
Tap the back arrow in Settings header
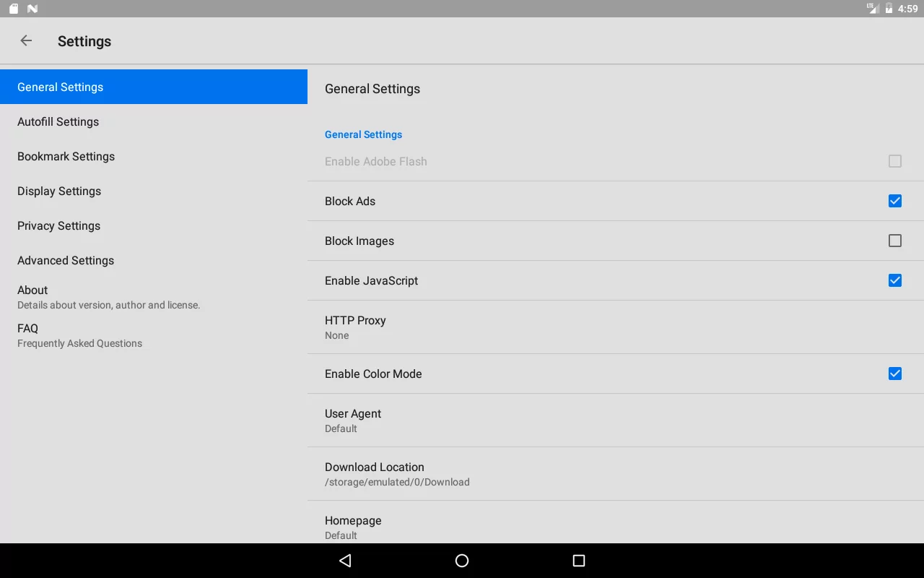click(x=26, y=40)
